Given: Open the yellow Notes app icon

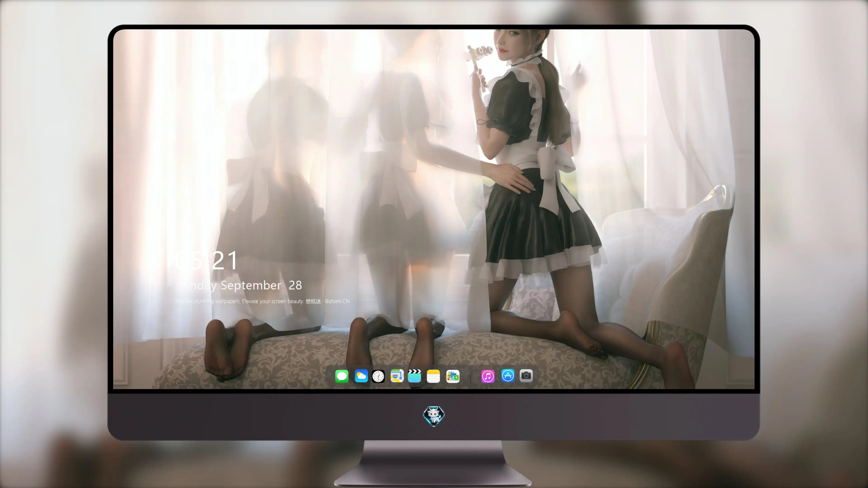Looking at the screenshot, I should pos(433,376).
